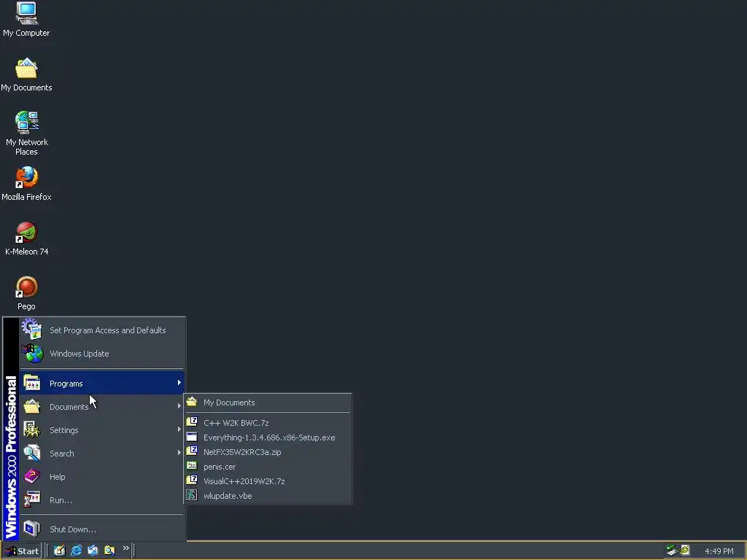Select the Pego desktop shortcut
This screenshot has width=747, height=560.
coord(26,293)
